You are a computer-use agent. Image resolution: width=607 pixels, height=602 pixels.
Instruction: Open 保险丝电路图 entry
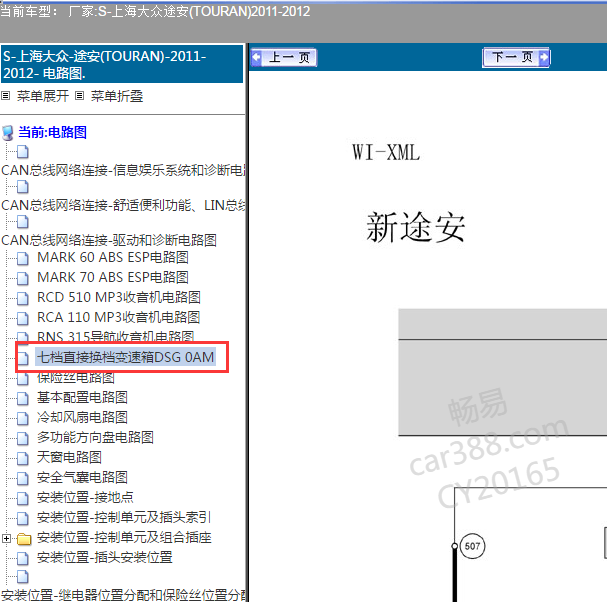[75, 377]
